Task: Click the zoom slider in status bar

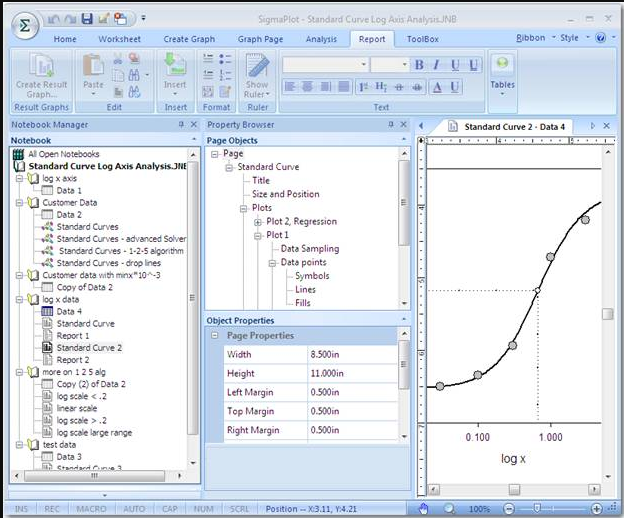Action: coord(538,508)
